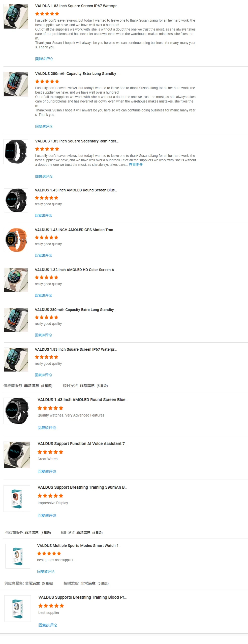Click the Multiple Sports Modes product box image
The height and width of the screenshot is (644, 248).
(18, 556)
